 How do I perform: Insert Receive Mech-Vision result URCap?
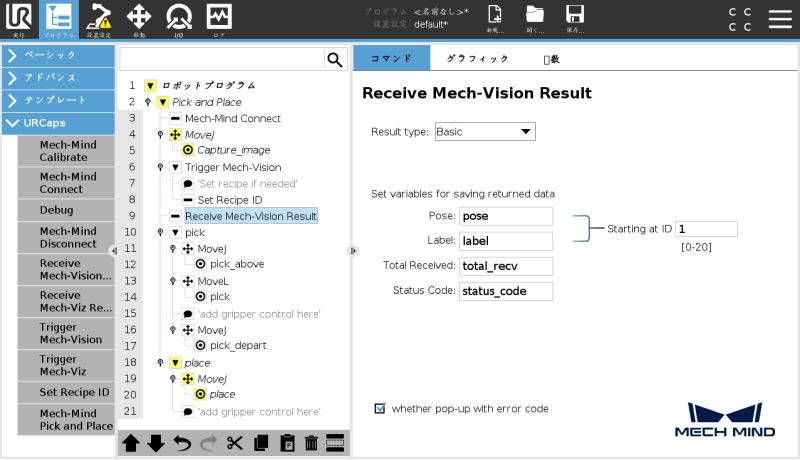(66, 269)
